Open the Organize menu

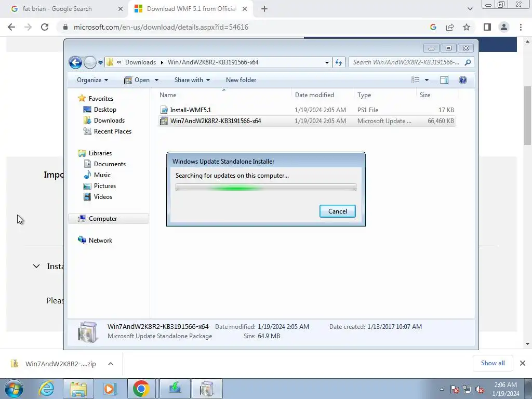coord(92,80)
